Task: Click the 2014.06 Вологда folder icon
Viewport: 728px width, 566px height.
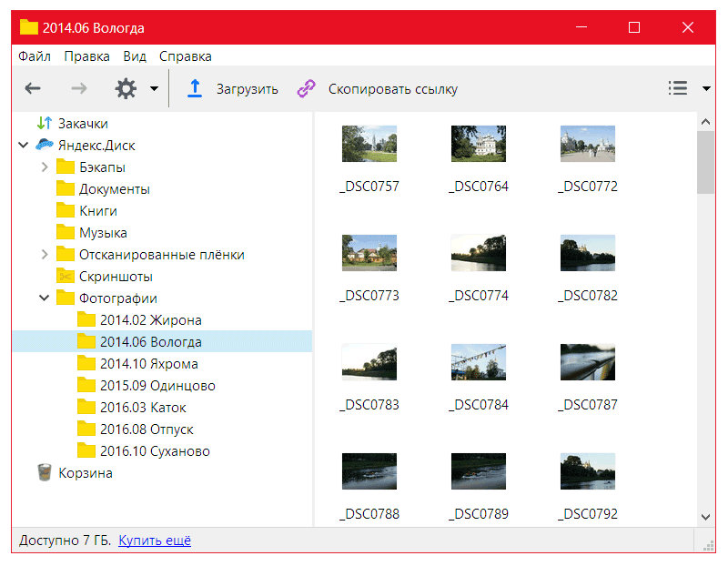Action: tap(86, 341)
